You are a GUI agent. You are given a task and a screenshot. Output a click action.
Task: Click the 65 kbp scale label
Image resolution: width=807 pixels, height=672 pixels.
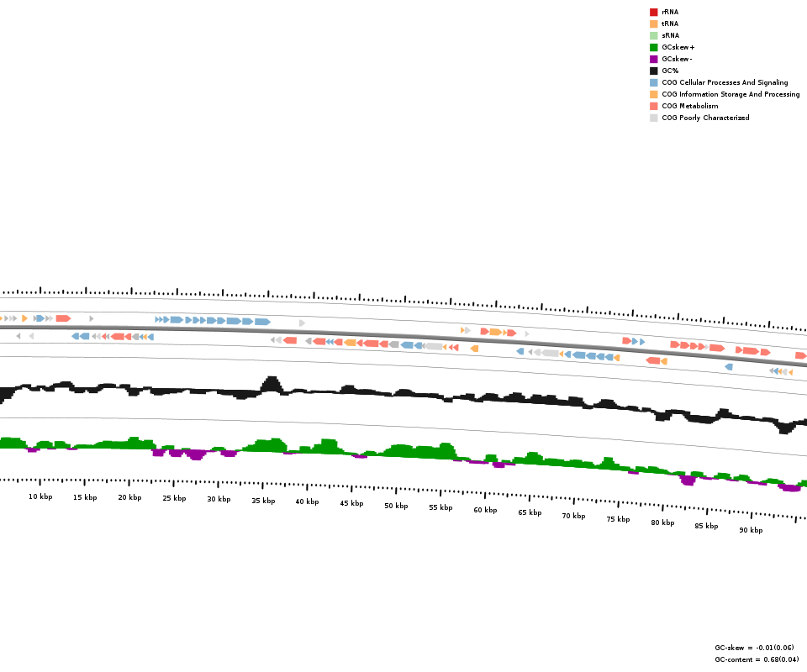pos(530,512)
